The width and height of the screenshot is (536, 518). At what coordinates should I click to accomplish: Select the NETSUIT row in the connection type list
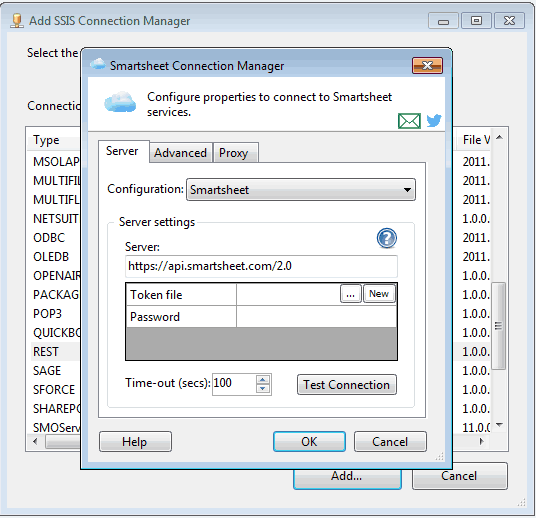click(x=56, y=218)
